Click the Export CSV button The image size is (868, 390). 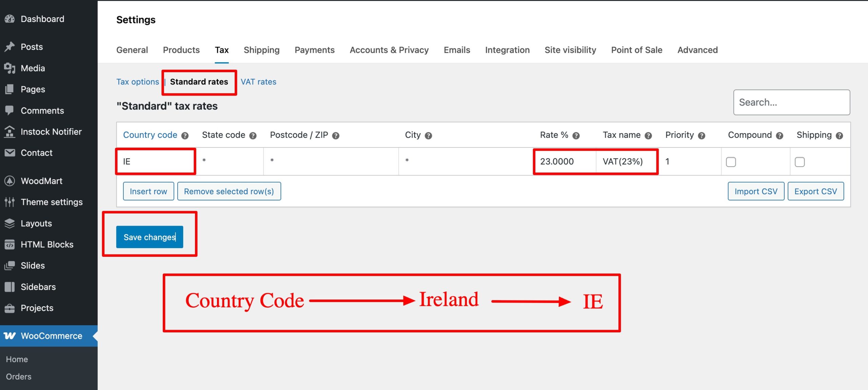[815, 191]
